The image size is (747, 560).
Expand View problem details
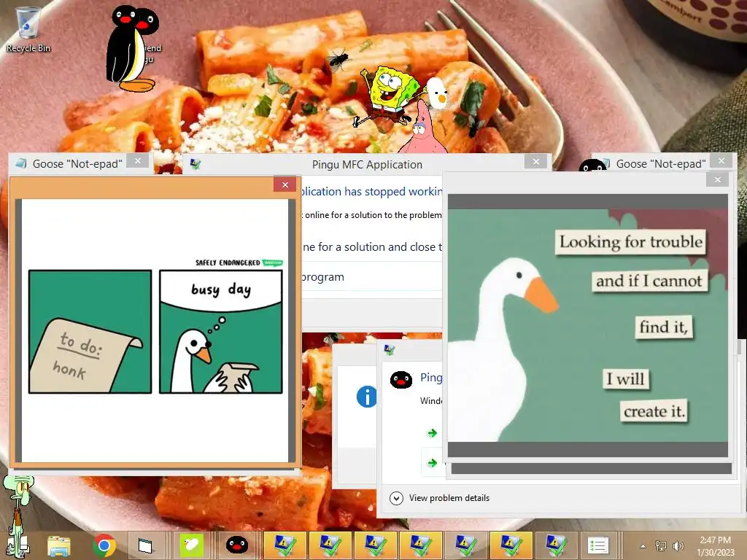pyautogui.click(x=440, y=498)
